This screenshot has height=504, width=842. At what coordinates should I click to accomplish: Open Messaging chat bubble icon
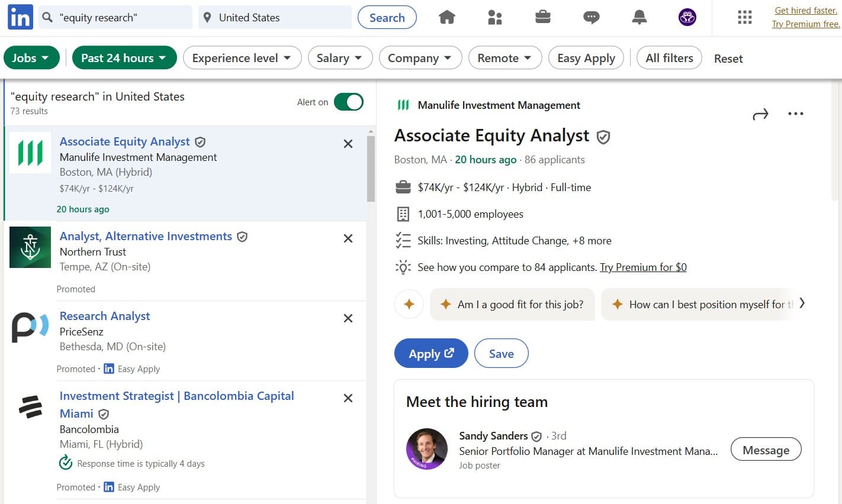point(591,18)
